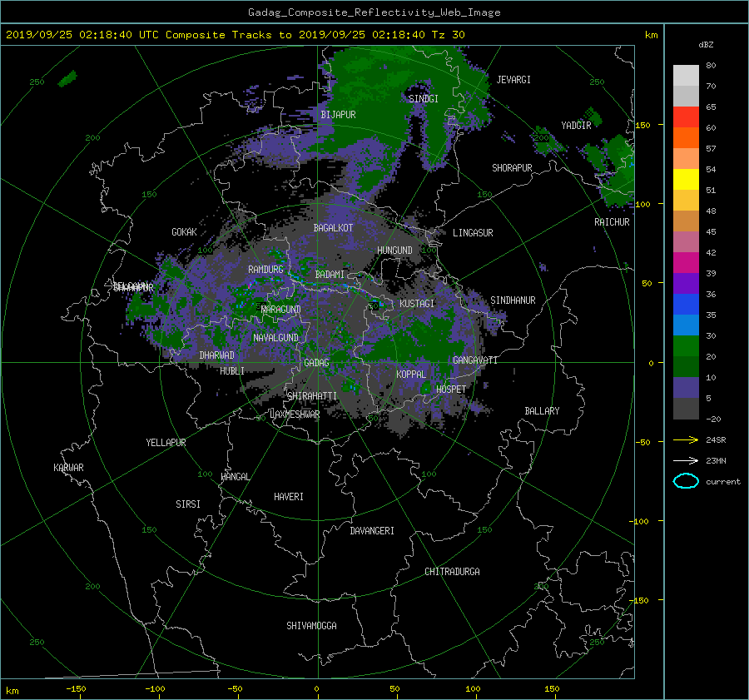Click the GADAG radar center label
749x700 pixels.
point(316,363)
